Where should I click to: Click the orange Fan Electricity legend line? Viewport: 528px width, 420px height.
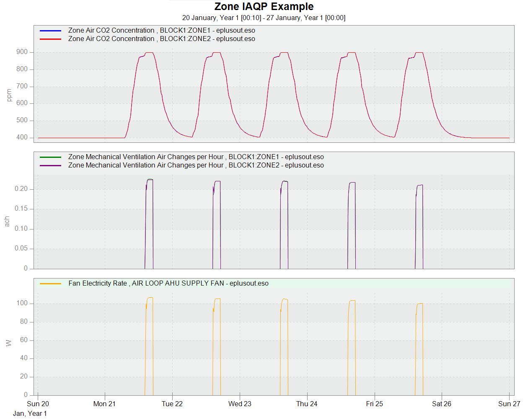[50, 283]
